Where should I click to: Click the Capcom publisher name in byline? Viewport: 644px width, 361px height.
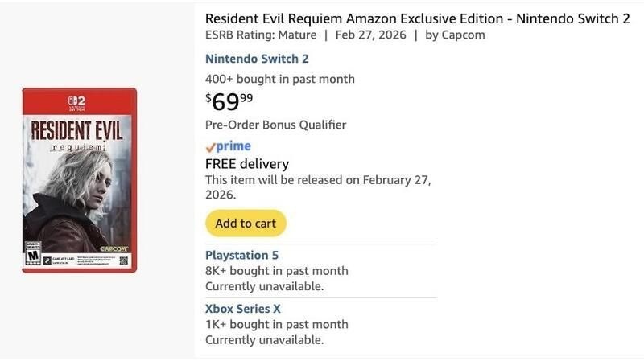click(x=462, y=35)
